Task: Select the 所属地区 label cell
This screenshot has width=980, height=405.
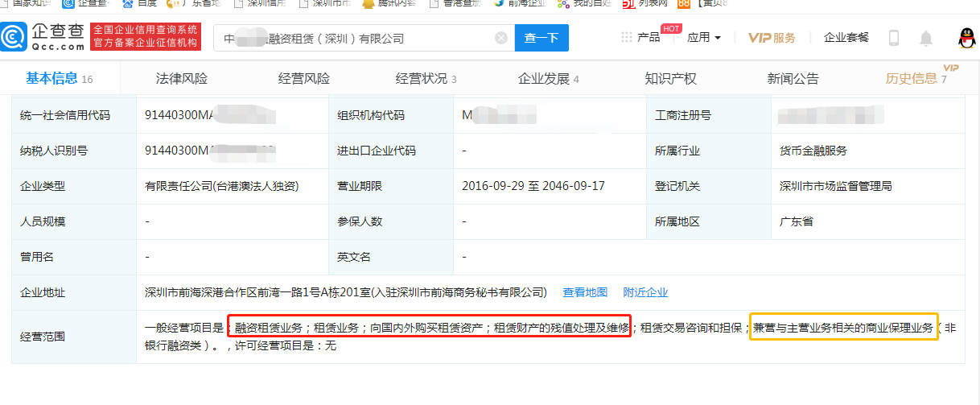Action: [x=709, y=221]
